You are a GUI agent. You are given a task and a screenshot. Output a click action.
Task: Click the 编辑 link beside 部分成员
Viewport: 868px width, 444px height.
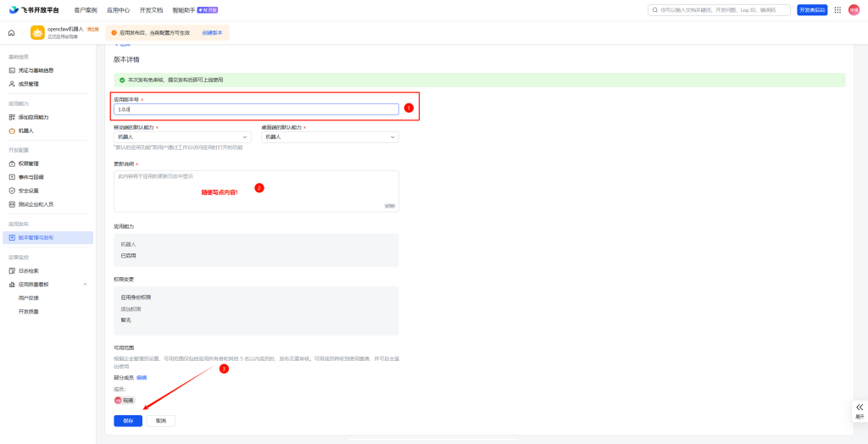click(142, 377)
